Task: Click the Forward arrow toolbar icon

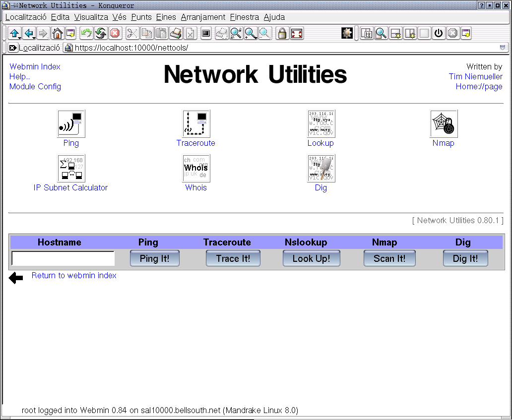Action: [x=43, y=33]
